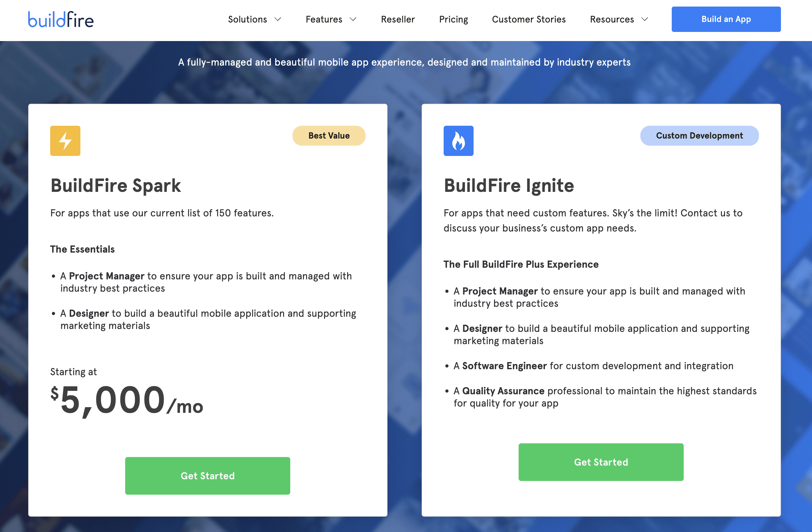Click Spark's Designer bullet point
Image resolution: width=812 pixels, height=532 pixels.
click(x=208, y=319)
